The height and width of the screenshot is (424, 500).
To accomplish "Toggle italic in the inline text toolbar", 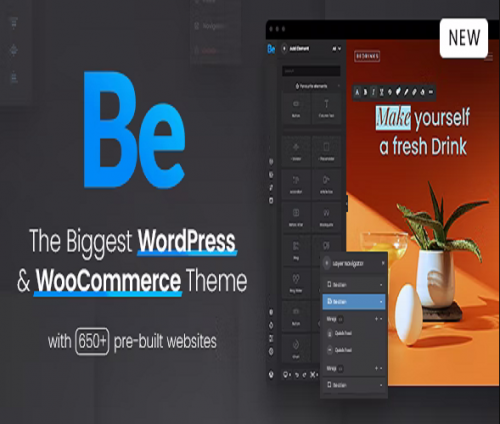I will coord(374,92).
